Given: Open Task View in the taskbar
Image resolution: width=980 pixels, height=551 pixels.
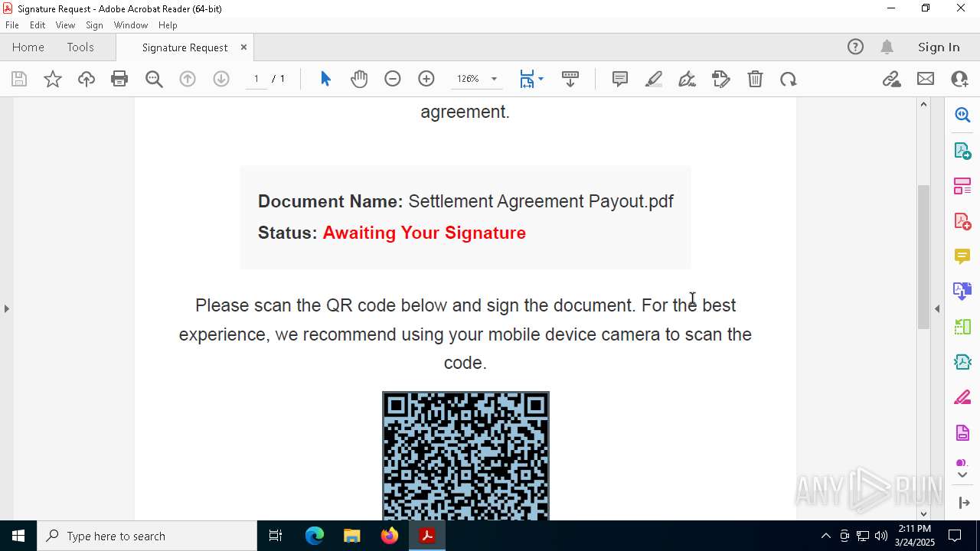Looking at the screenshot, I should [276, 536].
